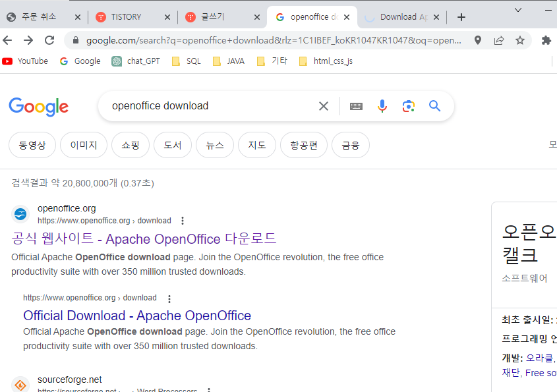This screenshot has width=557, height=392.
Task: Open the YouTube bookmark
Action: [25, 61]
